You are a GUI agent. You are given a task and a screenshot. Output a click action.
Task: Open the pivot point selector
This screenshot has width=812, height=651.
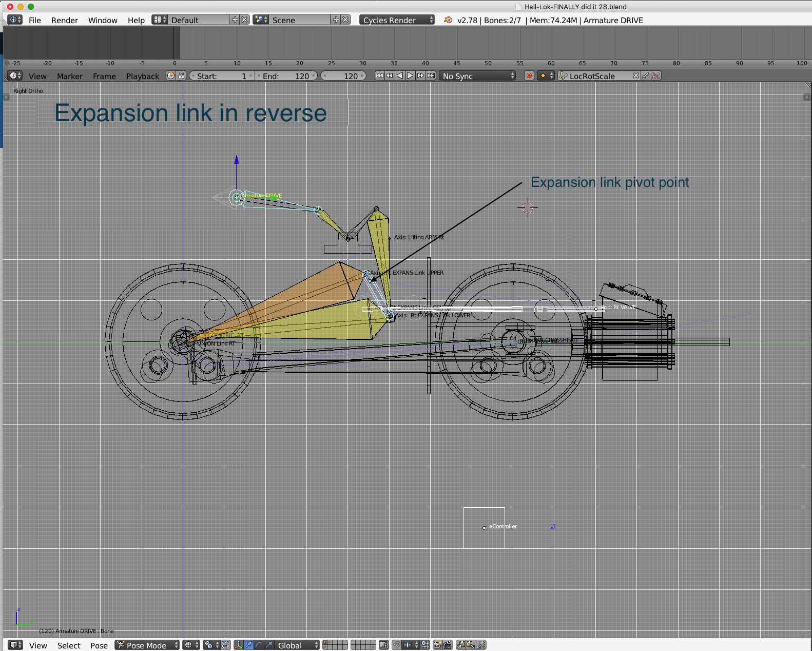(x=211, y=645)
